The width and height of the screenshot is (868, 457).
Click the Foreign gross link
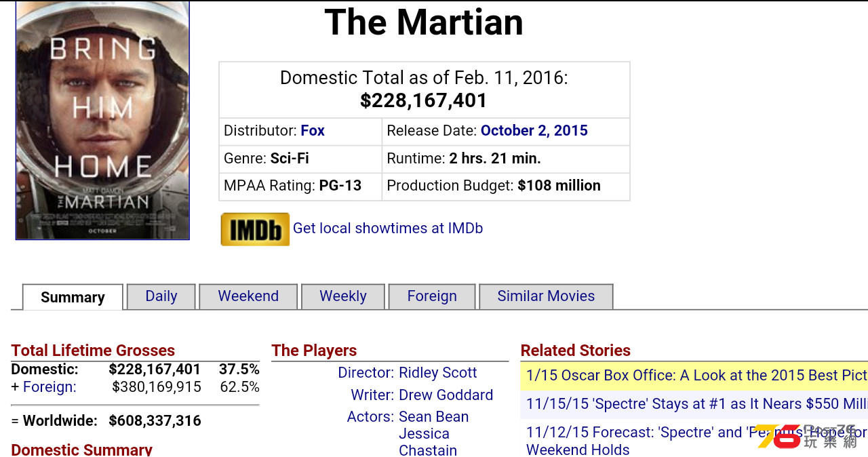[50, 387]
